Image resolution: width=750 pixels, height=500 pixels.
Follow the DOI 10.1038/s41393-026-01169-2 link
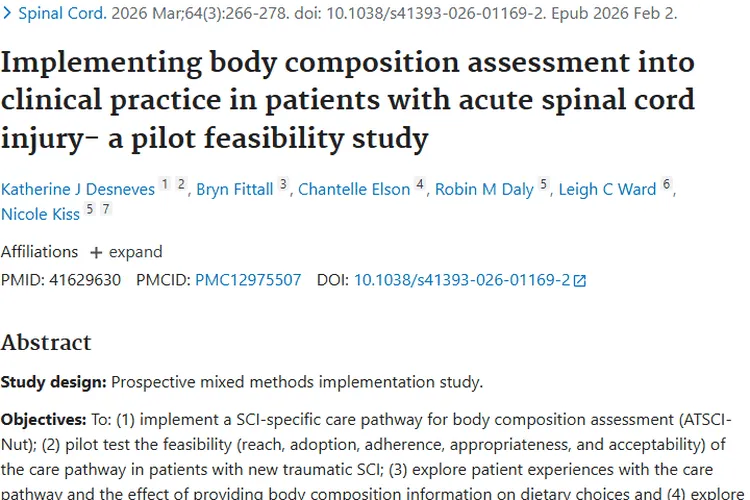[462, 280]
